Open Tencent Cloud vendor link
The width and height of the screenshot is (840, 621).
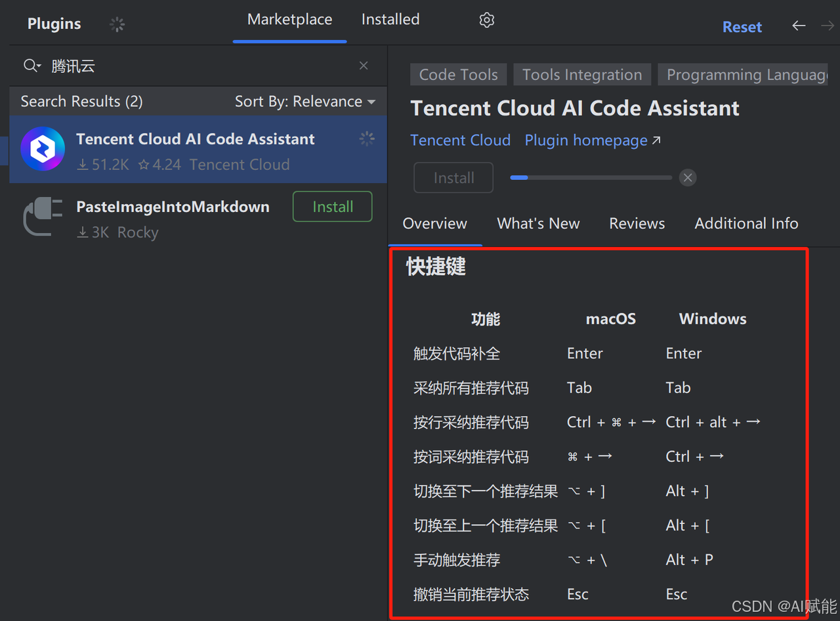[x=461, y=140]
